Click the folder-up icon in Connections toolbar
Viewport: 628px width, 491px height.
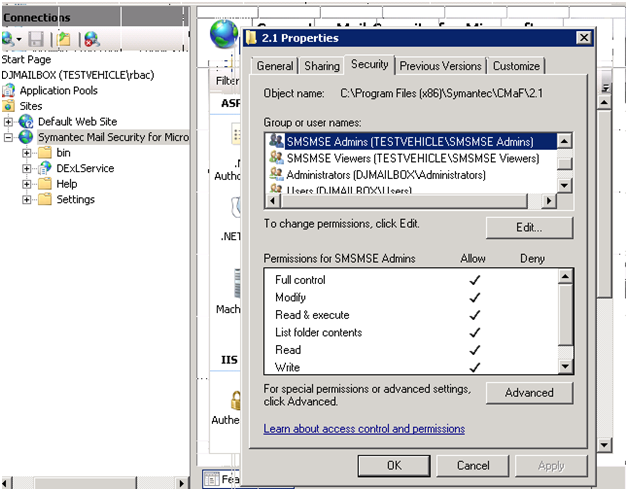[x=64, y=39]
